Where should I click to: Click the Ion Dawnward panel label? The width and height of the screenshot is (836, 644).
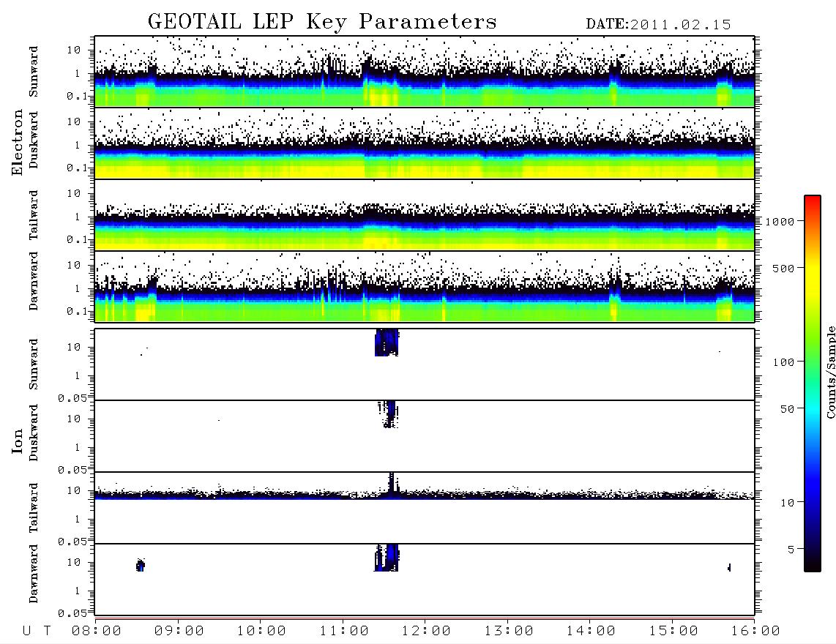pos(34,574)
